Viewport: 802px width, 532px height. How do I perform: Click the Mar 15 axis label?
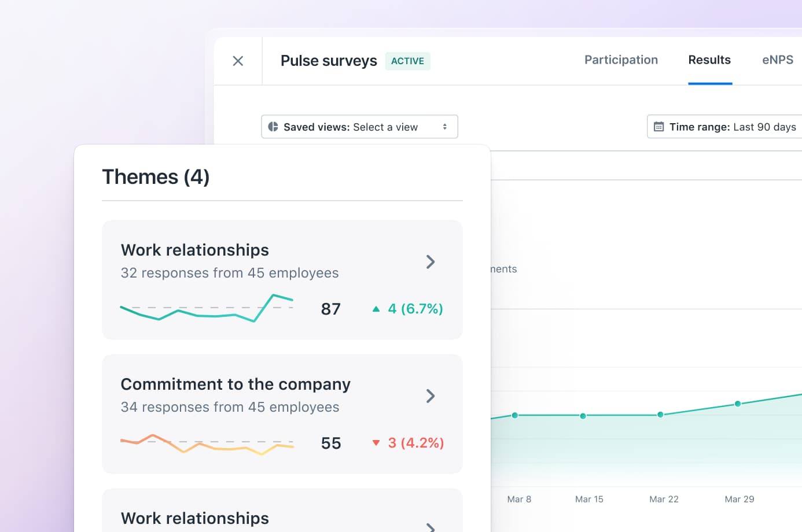click(x=589, y=499)
